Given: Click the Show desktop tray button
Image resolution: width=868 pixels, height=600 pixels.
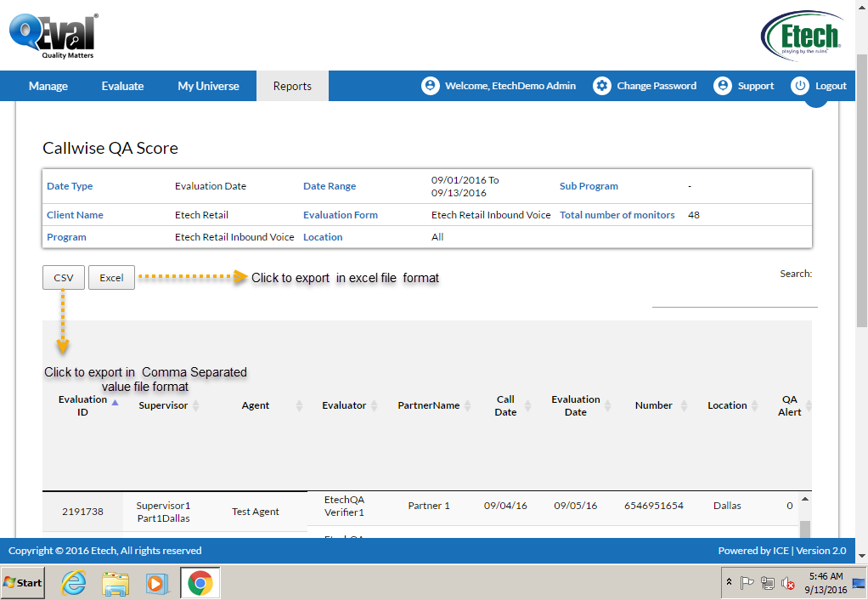Looking at the screenshot, I should tap(859, 583).
